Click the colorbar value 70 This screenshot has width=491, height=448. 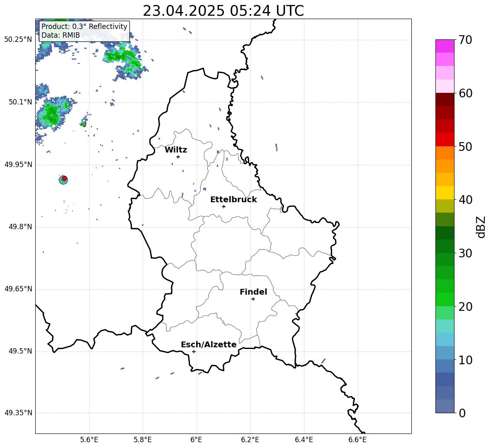click(x=465, y=40)
